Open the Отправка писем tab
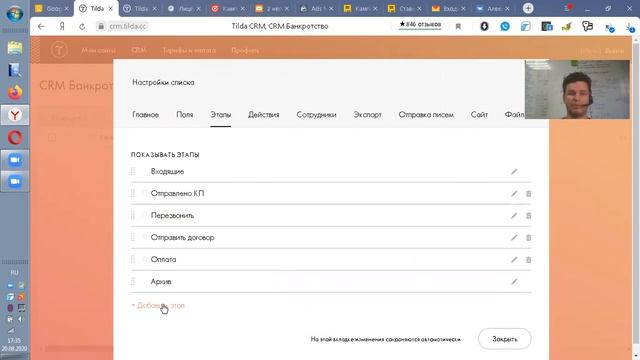640x360 pixels. pos(426,115)
